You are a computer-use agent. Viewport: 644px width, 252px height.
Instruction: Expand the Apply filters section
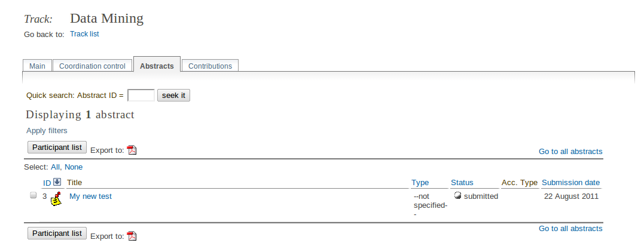(47, 131)
